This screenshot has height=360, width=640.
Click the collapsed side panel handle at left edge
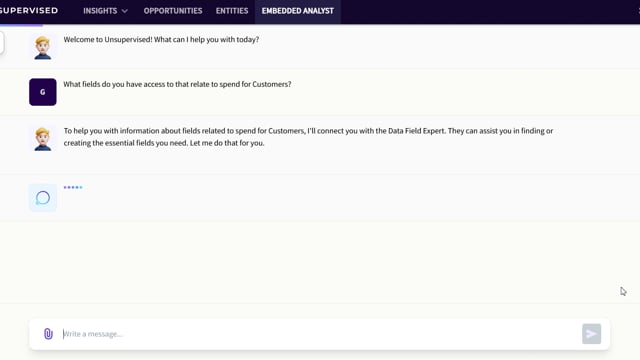click(2, 42)
